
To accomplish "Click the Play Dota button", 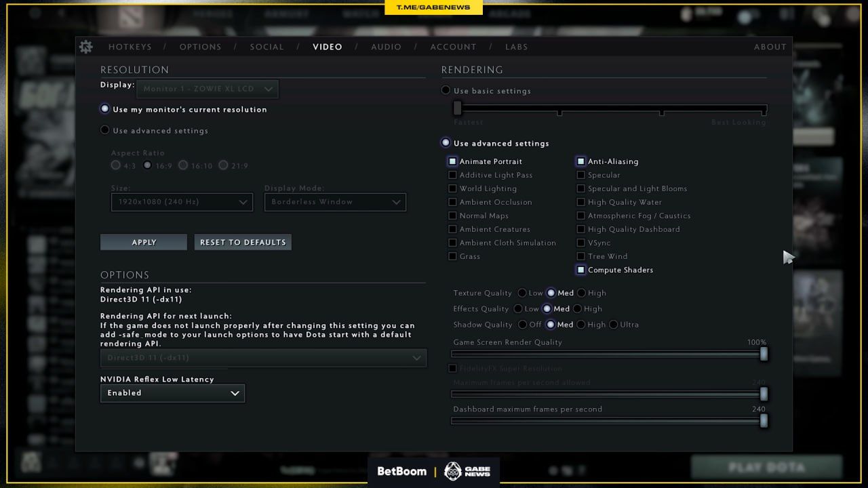I will tap(766, 468).
